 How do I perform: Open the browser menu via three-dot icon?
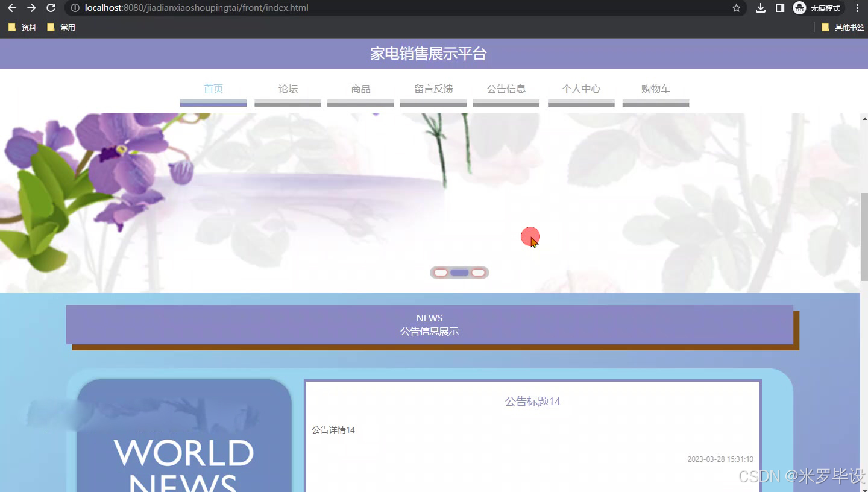click(857, 8)
